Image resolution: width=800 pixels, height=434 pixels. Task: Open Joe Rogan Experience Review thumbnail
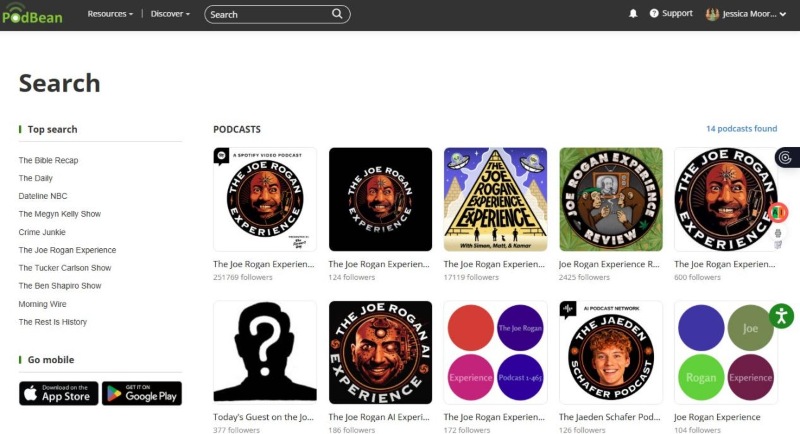tap(611, 199)
